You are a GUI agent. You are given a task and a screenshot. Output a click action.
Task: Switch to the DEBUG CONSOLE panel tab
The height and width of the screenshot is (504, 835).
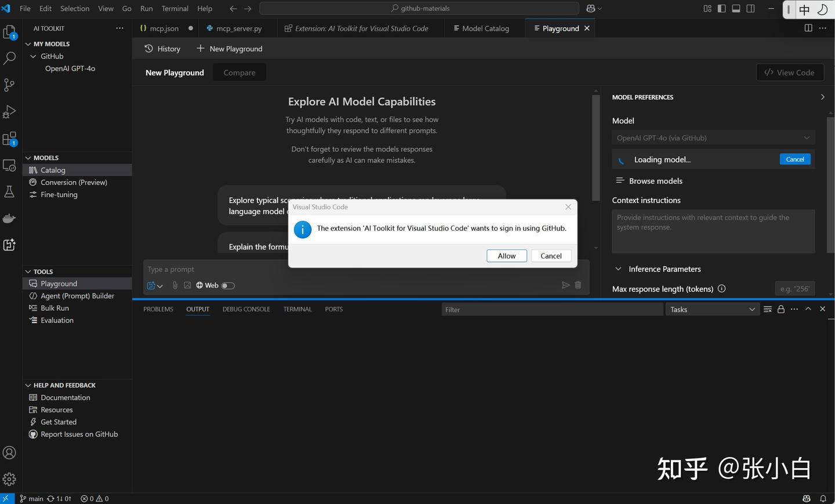[x=246, y=309]
